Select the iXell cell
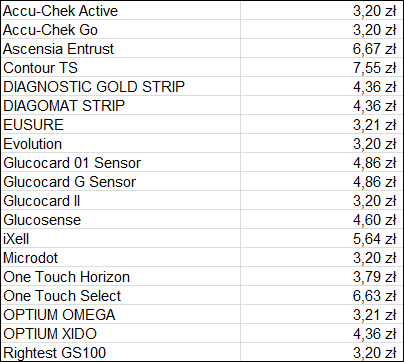 121,239
